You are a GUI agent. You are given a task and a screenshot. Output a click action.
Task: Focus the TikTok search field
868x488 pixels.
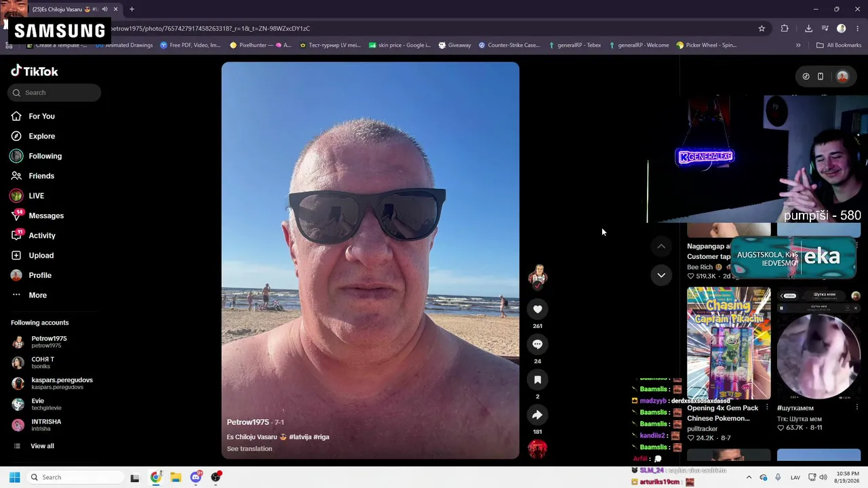pos(54,93)
